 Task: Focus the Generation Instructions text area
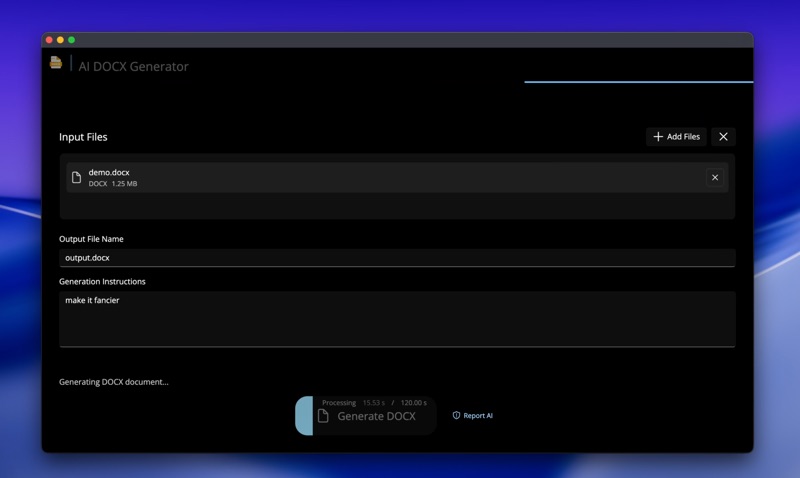click(397, 319)
